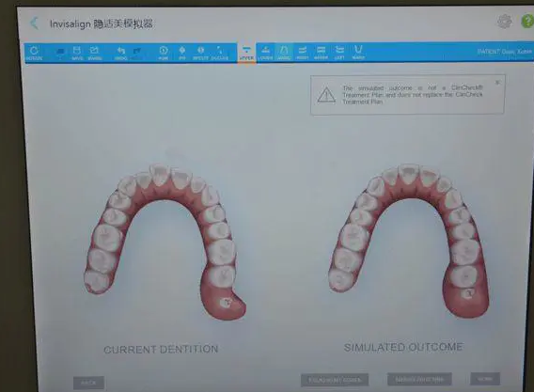Click the 'SIMULATED OUTCOME' label
534x392 pixels.
(x=403, y=347)
